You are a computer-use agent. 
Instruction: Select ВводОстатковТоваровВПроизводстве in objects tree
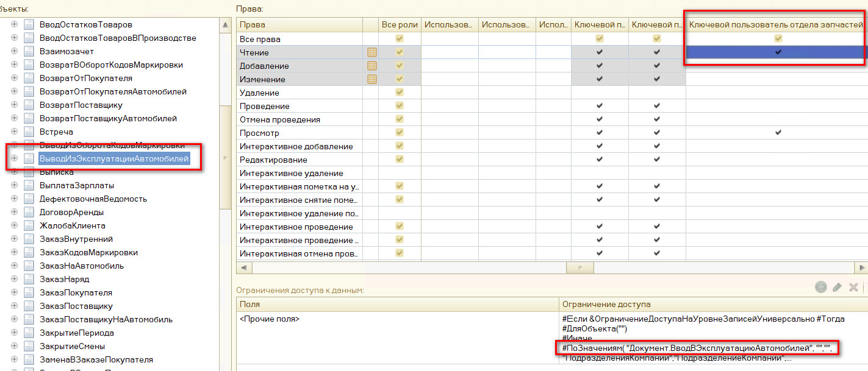click(118, 38)
